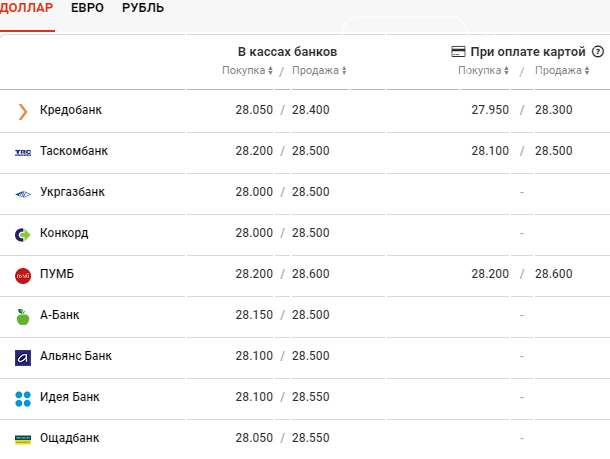610x459 pixels.
Task: Open the Ощадбанк link
Action: (x=69, y=438)
